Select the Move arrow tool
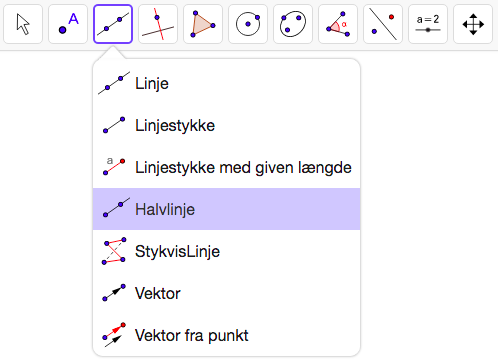The height and width of the screenshot is (364, 498). coord(23,24)
